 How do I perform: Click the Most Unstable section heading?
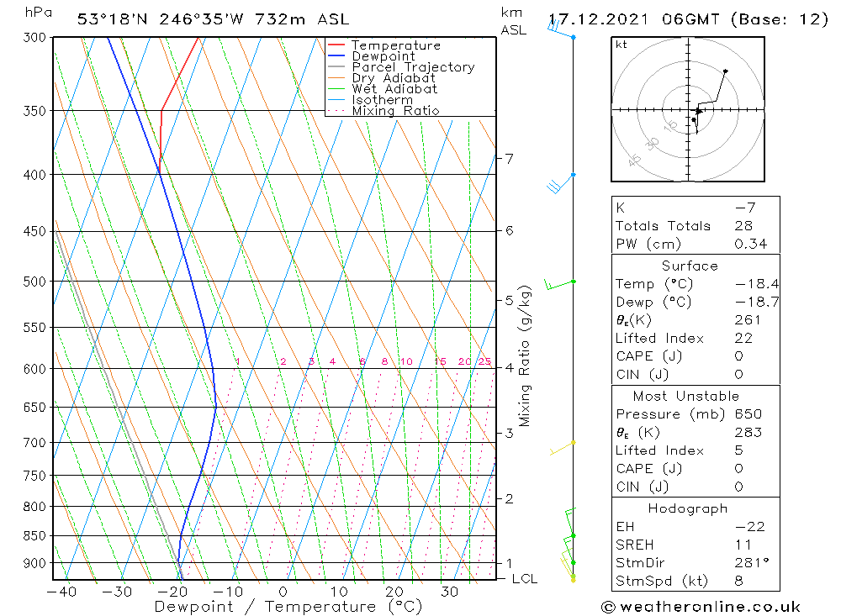[686, 397]
